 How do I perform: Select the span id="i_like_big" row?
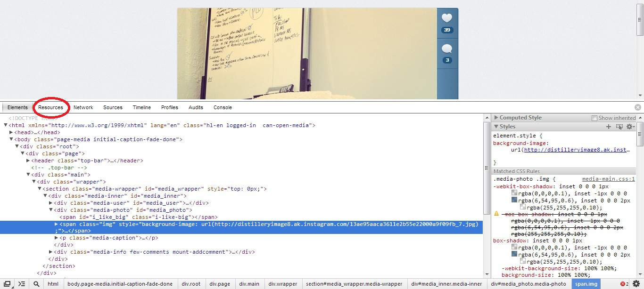(139, 217)
